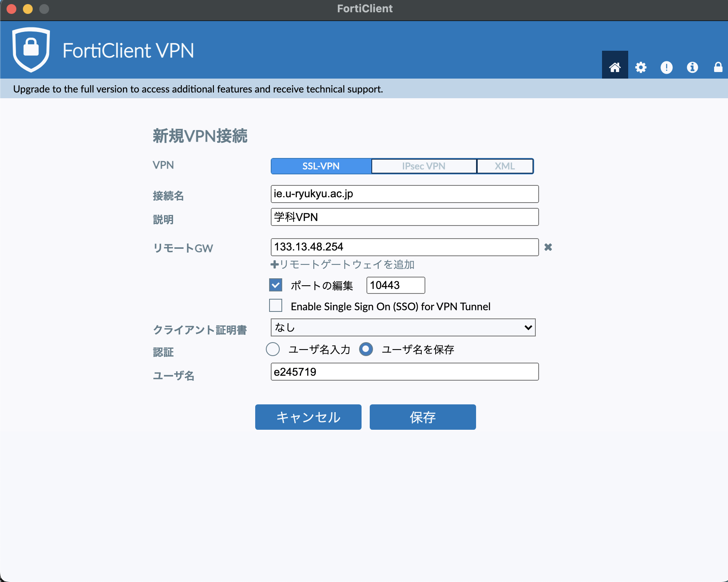This screenshot has height=582, width=728.
Task: Open settings gear icon
Action: click(640, 67)
